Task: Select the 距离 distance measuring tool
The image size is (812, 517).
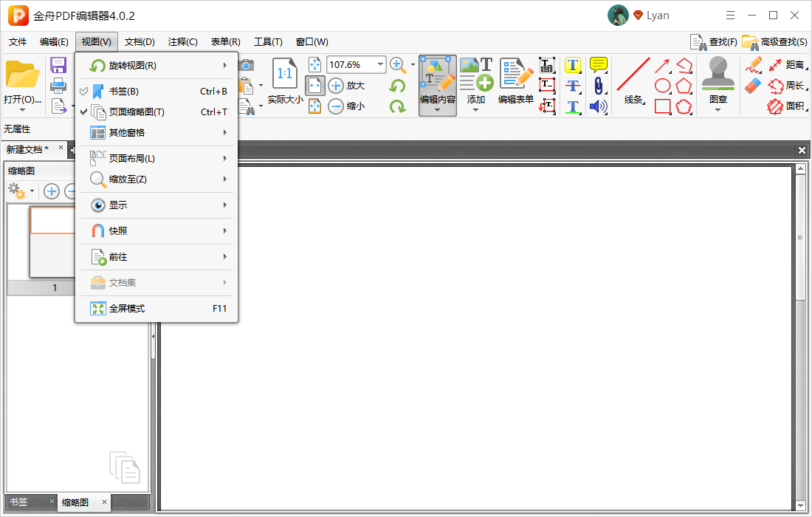Action: tap(787, 65)
